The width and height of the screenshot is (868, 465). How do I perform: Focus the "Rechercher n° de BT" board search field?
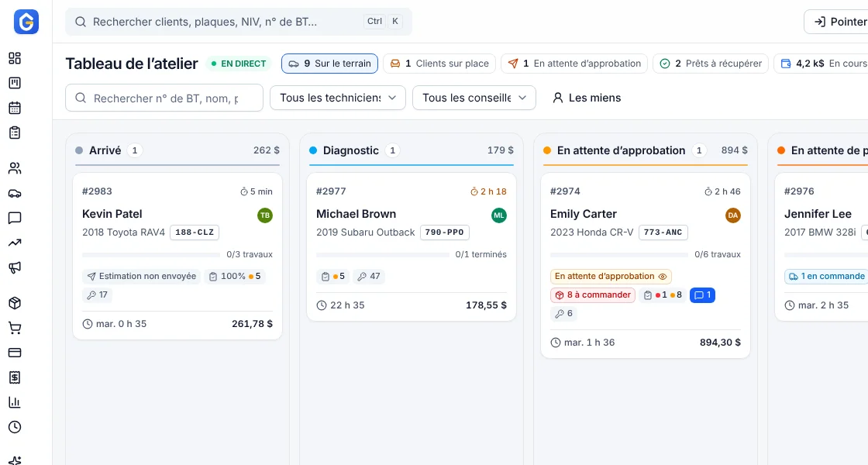(x=164, y=98)
